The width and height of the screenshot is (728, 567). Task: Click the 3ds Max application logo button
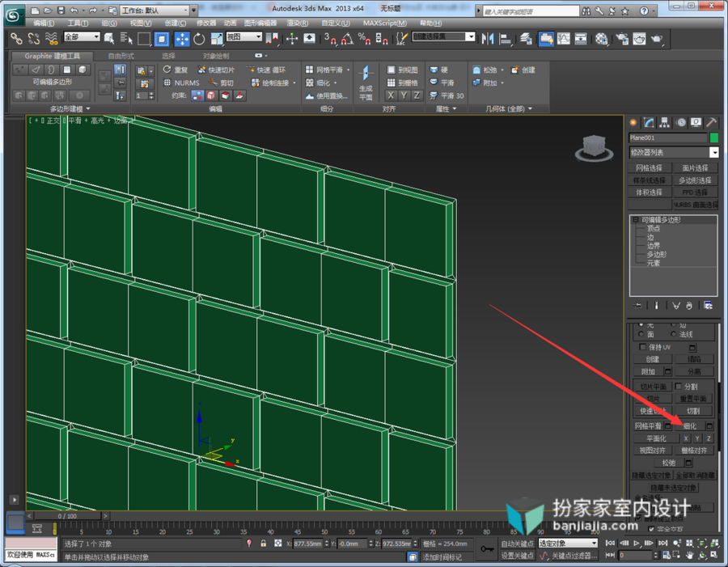click(x=14, y=15)
